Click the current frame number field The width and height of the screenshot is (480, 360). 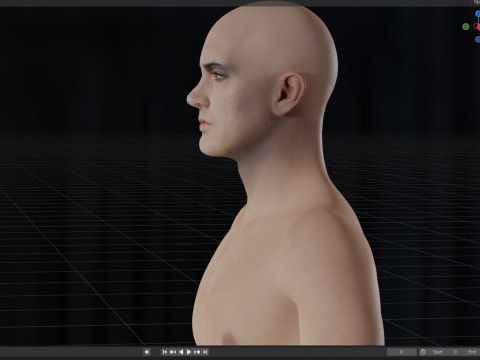[401, 352]
